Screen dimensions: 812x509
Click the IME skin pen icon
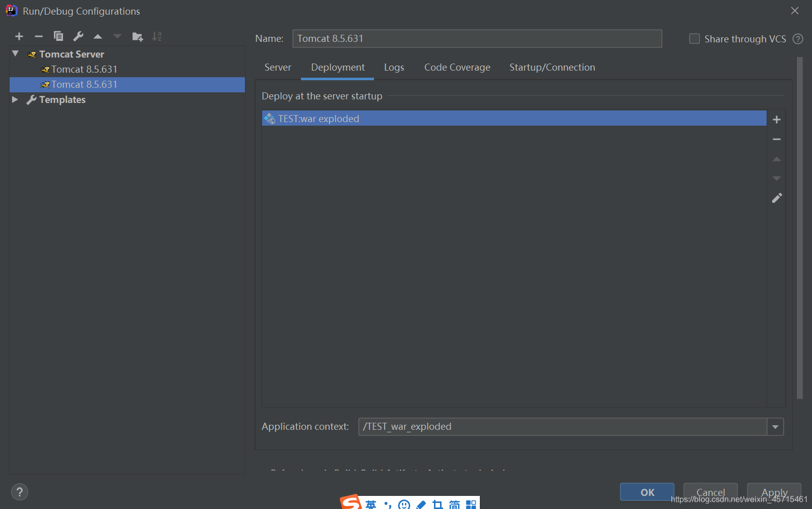click(421, 504)
